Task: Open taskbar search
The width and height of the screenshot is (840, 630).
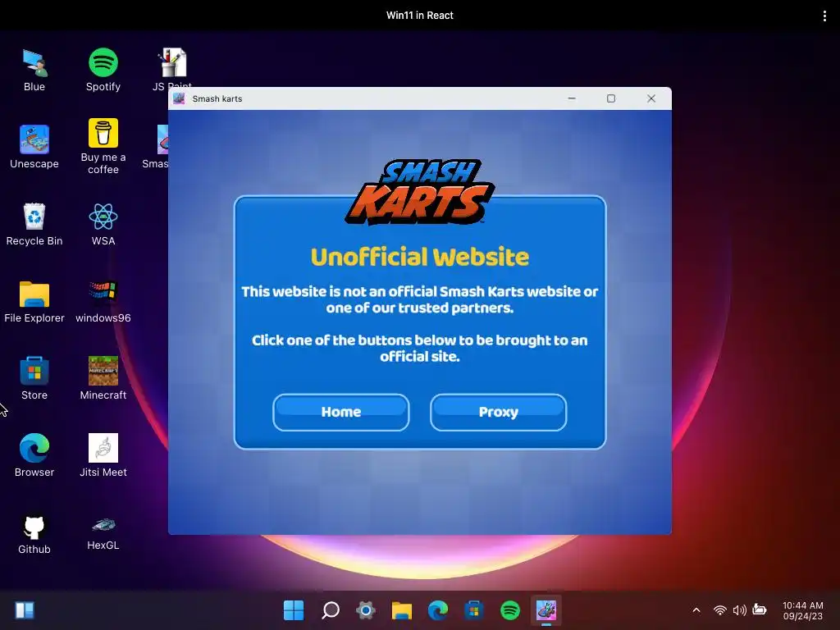Action: (330, 610)
